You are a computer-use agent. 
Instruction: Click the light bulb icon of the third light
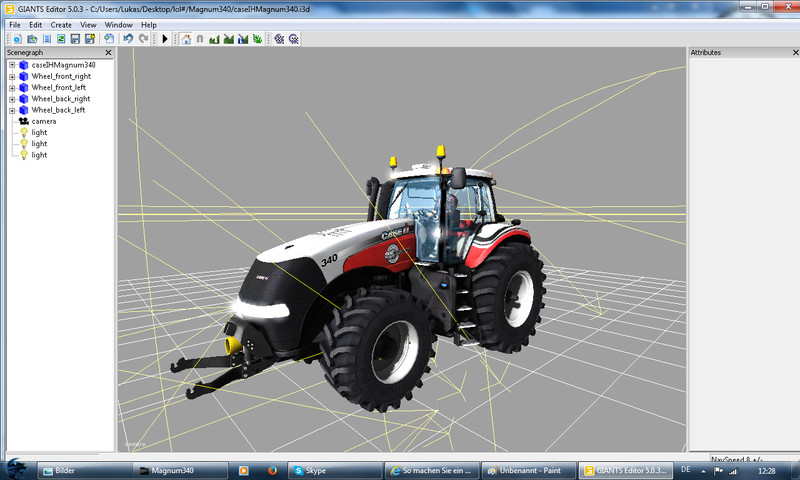[x=23, y=155]
